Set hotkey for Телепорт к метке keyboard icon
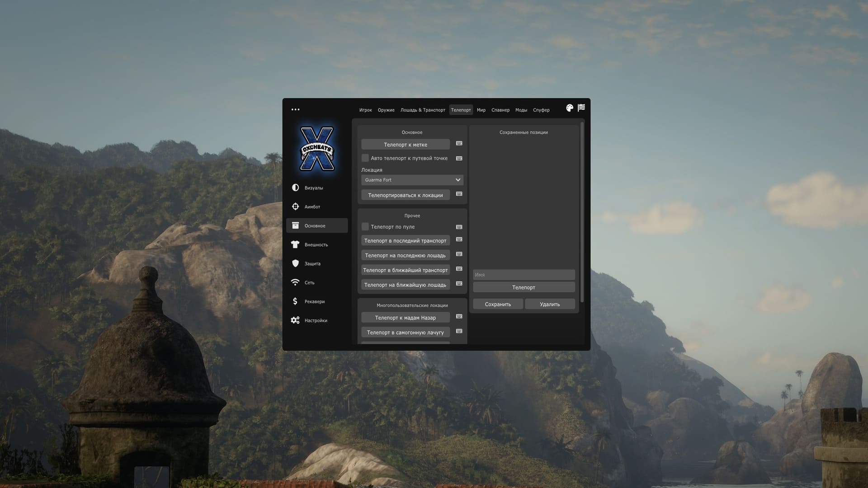The image size is (868, 488). (459, 144)
